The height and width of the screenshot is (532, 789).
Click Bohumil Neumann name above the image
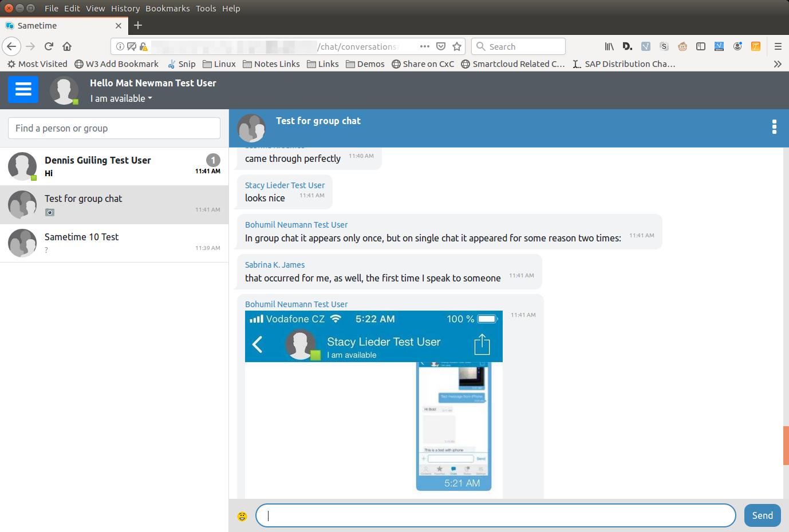coord(296,304)
